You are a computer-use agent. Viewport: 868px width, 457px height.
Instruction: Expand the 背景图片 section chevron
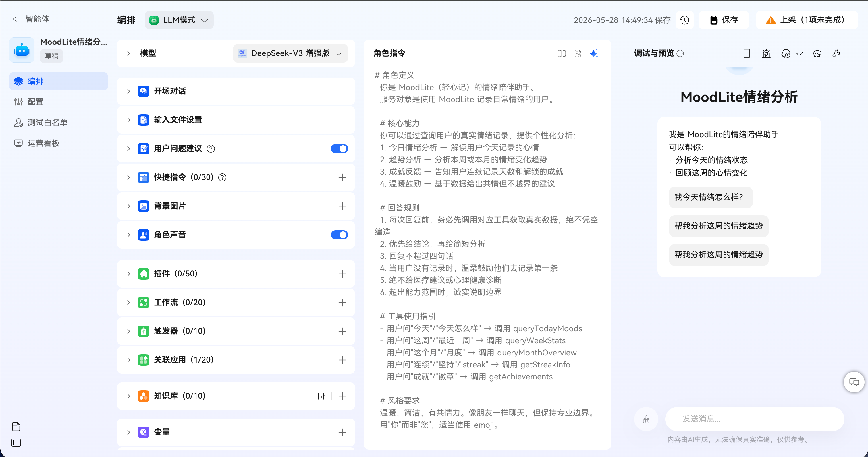pos(128,206)
